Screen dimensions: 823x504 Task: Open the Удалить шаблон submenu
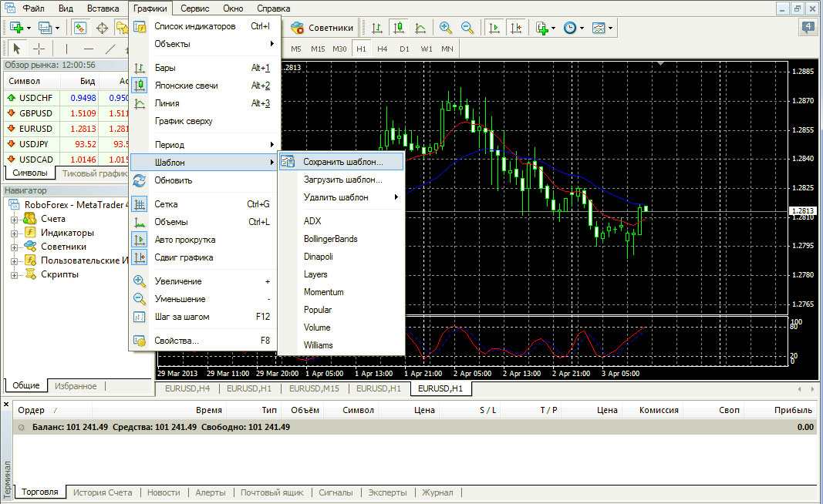336,197
